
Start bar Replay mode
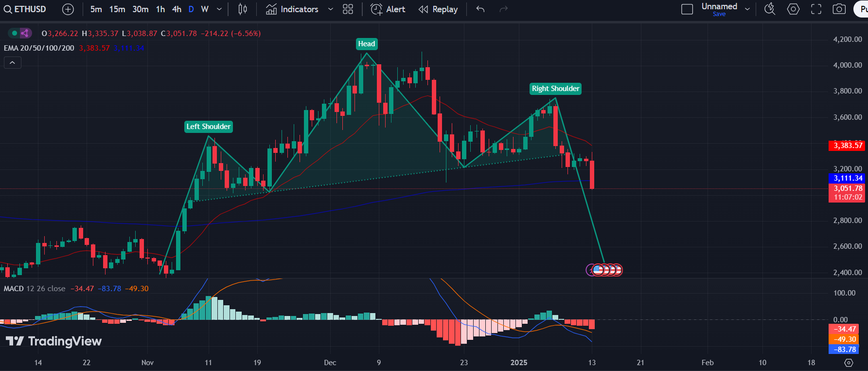coord(438,9)
